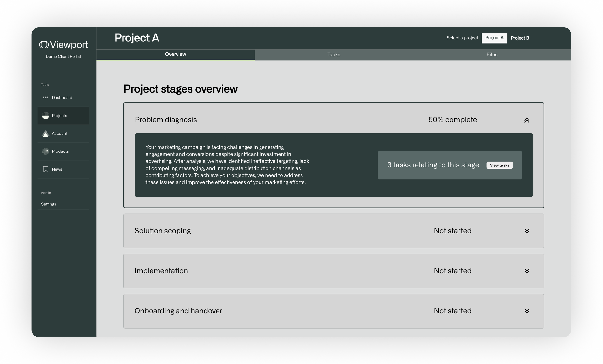
Task: Select Project A in the project switcher
Action: [494, 38]
